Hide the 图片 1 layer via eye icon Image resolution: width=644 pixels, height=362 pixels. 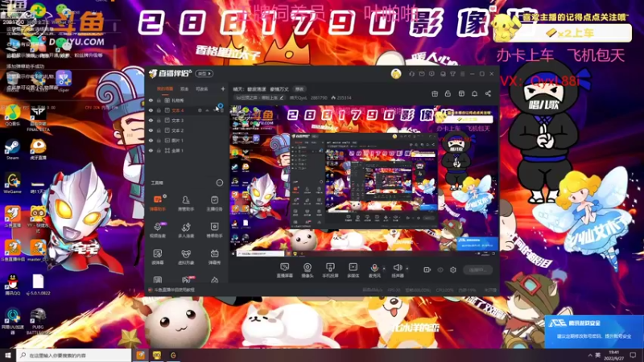point(151,140)
